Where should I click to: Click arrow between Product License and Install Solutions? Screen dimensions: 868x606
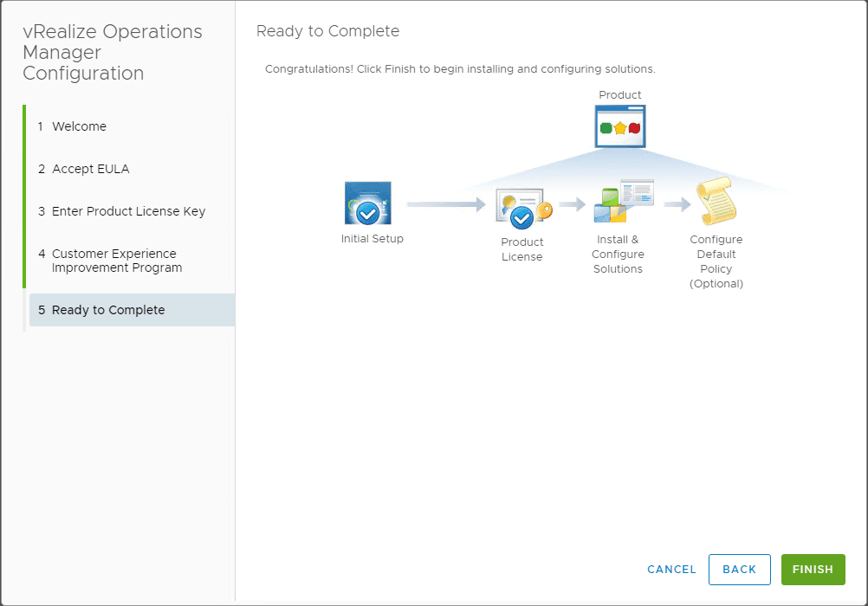[573, 204]
